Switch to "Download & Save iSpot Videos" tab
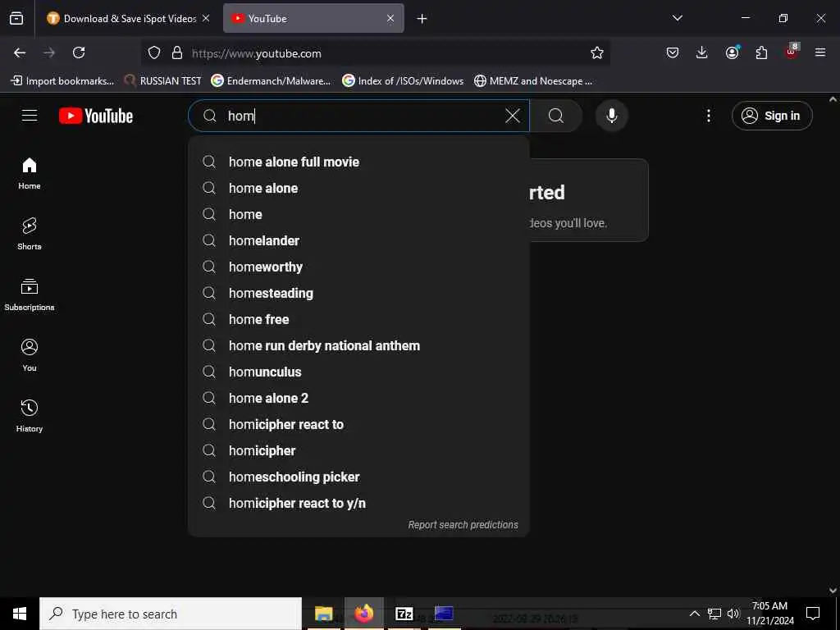 pyautogui.click(x=129, y=18)
